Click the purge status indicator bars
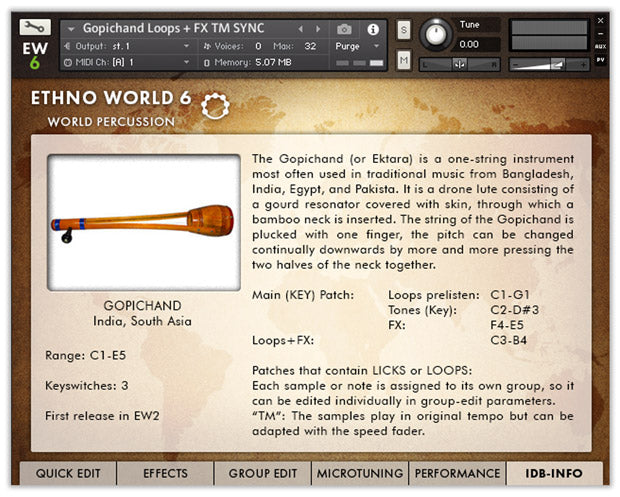 359,63
